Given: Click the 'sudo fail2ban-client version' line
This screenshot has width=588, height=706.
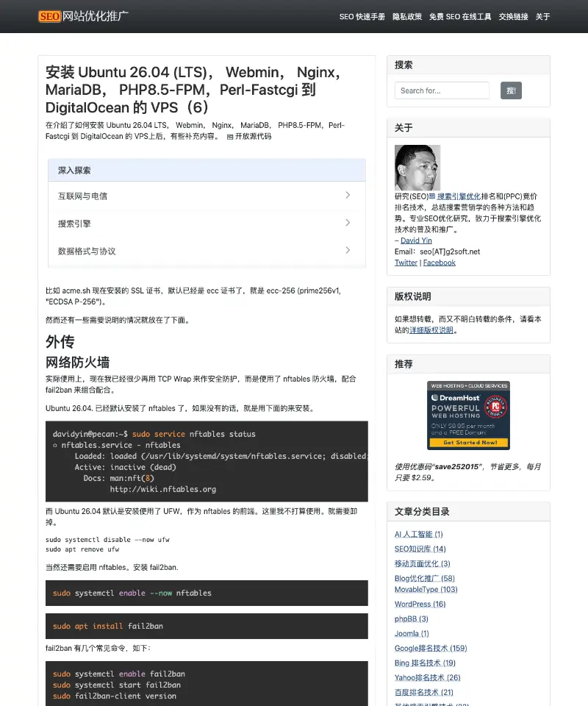Looking at the screenshot, I should click(x=115, y=696).
